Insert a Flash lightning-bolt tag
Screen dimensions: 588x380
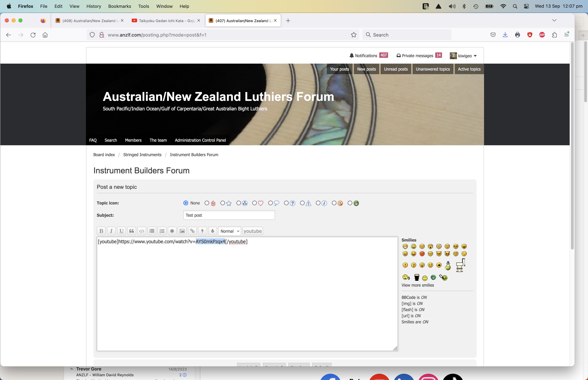pyautogui.click(x=202, y=231)
